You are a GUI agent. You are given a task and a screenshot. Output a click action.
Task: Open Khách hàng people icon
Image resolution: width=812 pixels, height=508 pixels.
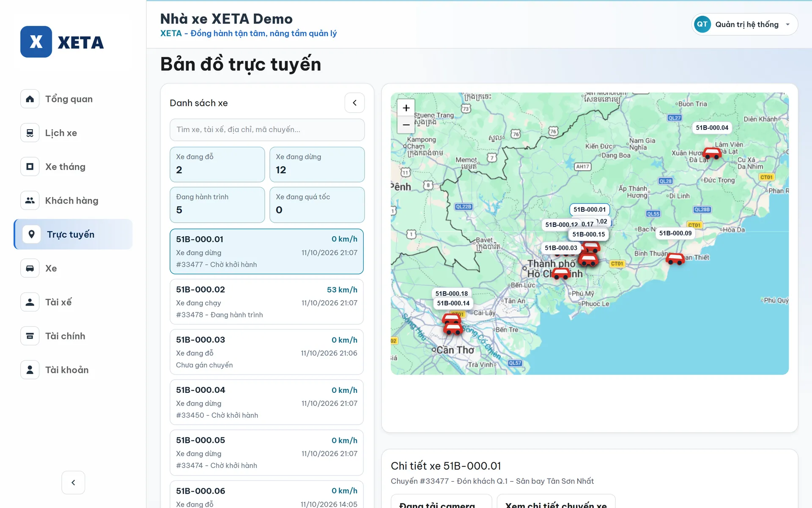30,201
